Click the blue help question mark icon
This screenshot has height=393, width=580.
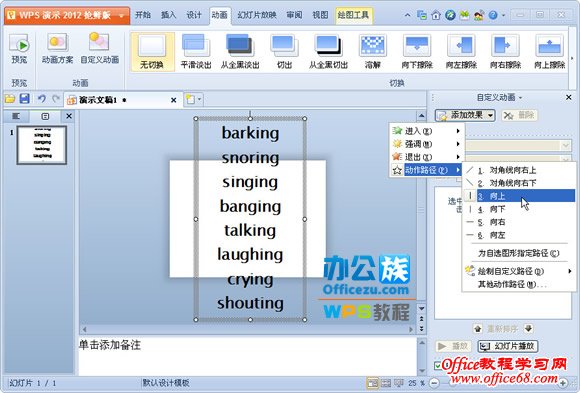pos(493,16)
